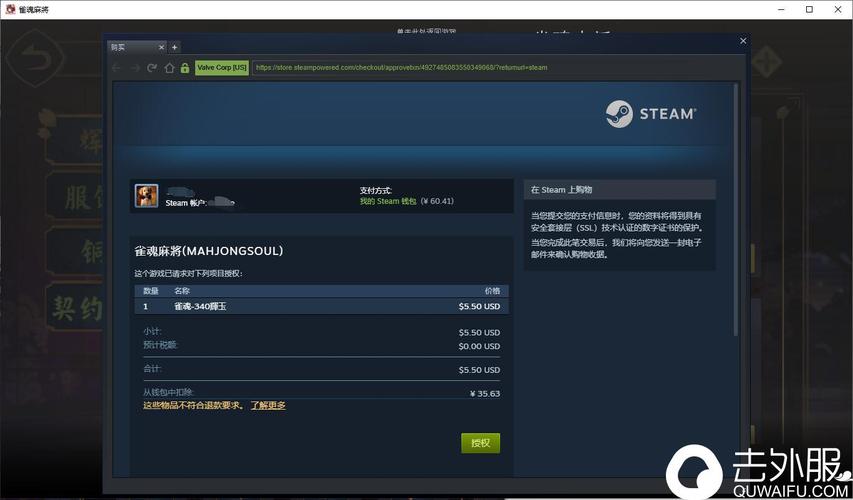Click 我的 Steam 钱包 payment method
The height and width of the screenshot is (500, 853).
coord(388,201)
